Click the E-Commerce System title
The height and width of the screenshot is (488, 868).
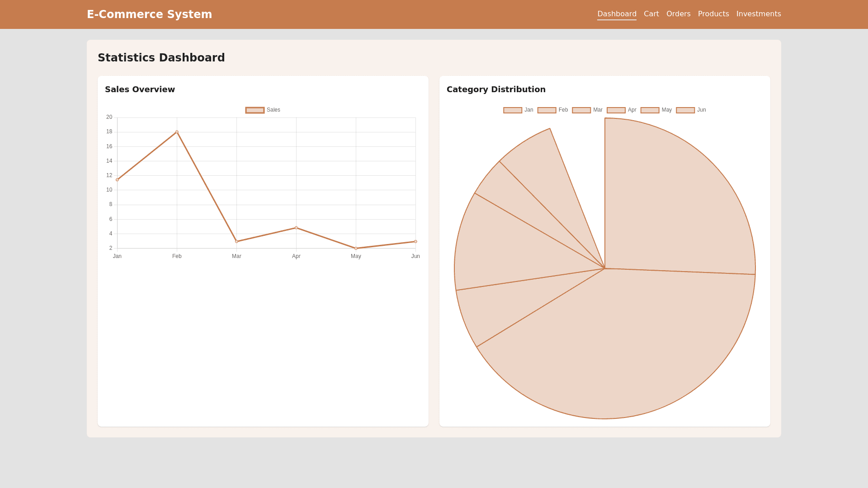pyautogui.click(x=150, y=14)
